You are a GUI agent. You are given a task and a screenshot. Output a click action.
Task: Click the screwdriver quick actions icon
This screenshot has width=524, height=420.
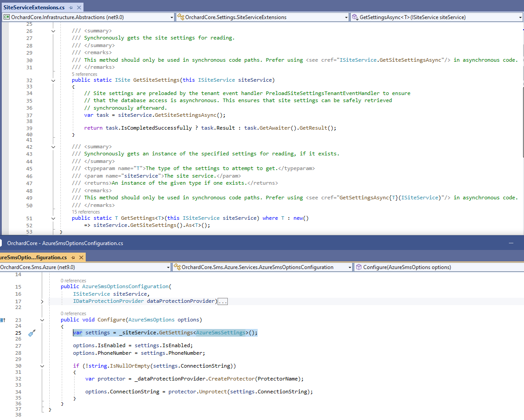[x=32, y=333]
